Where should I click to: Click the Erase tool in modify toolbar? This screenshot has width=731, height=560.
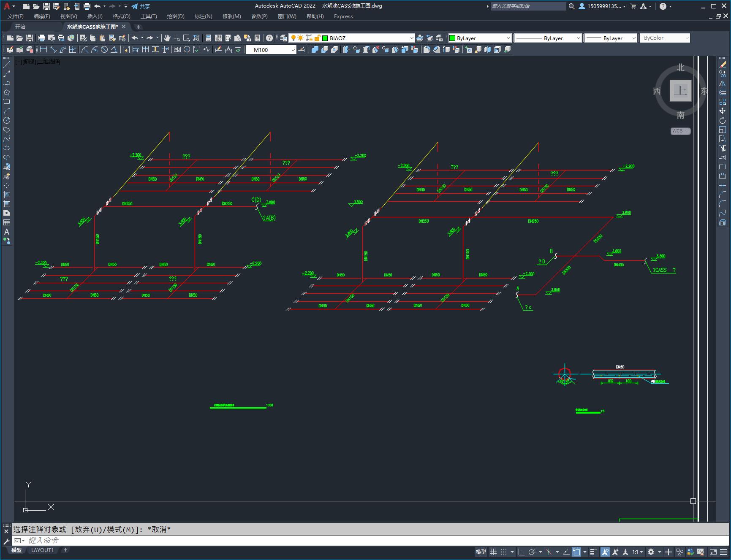pyautogui.click(x=723, y=65)
